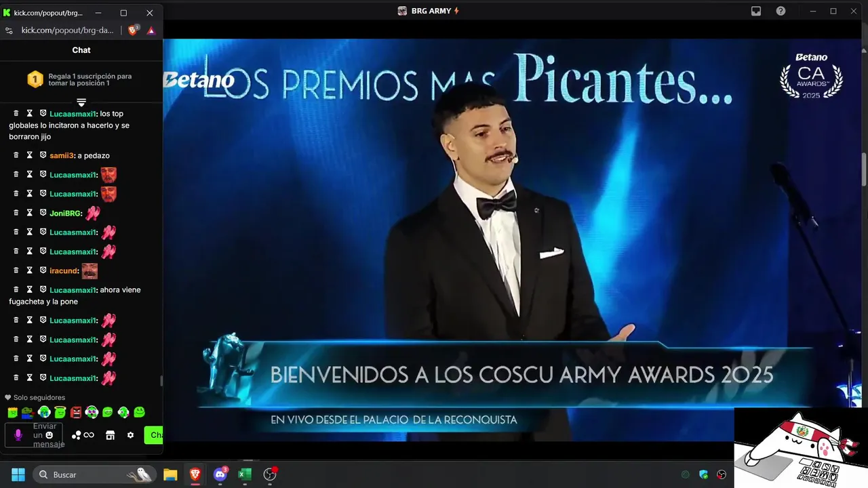This screenshot has height=488, width=868.
Task: Delete the 'los top globales' message
Action: coord(16,113)
